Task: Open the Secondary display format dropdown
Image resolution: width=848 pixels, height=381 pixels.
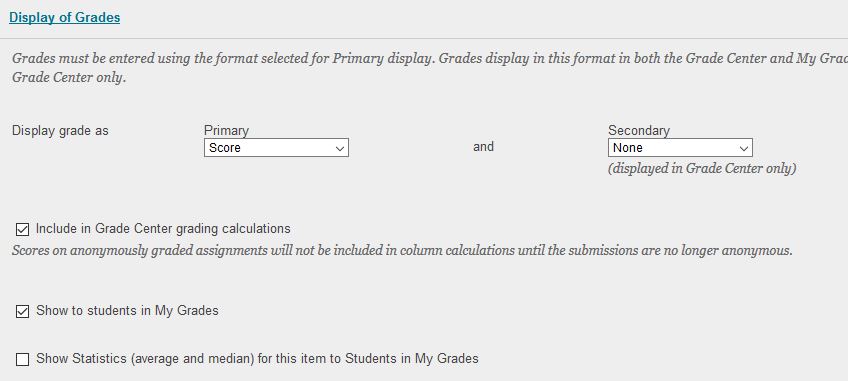Action: tap(680, 148)
